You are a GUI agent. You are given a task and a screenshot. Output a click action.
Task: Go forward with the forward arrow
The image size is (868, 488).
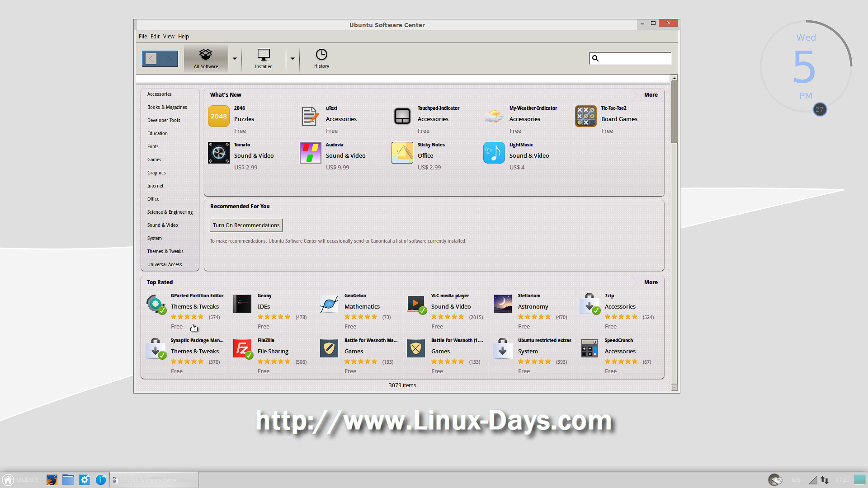coord(169,59)
